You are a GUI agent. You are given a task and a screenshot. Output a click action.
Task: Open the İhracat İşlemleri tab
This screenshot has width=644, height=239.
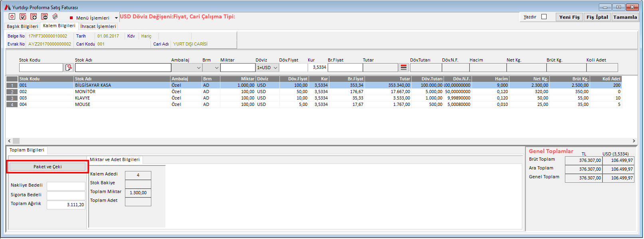click(98, 26)
